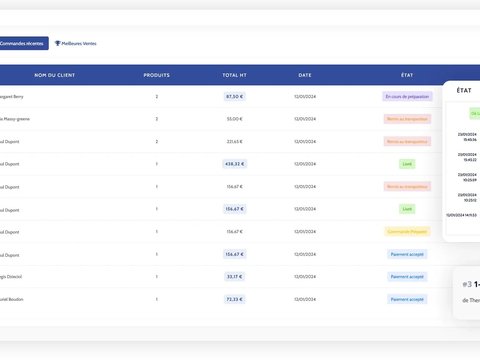The height and width of the screenshot is (360, 480).
Task: Click the 87,50 € total badge
Action: [x=235, y=96]
